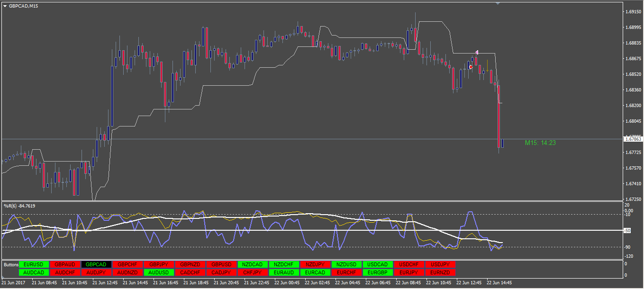
Task: Open USDCHF from the button panel
Action: click(409, 264)
